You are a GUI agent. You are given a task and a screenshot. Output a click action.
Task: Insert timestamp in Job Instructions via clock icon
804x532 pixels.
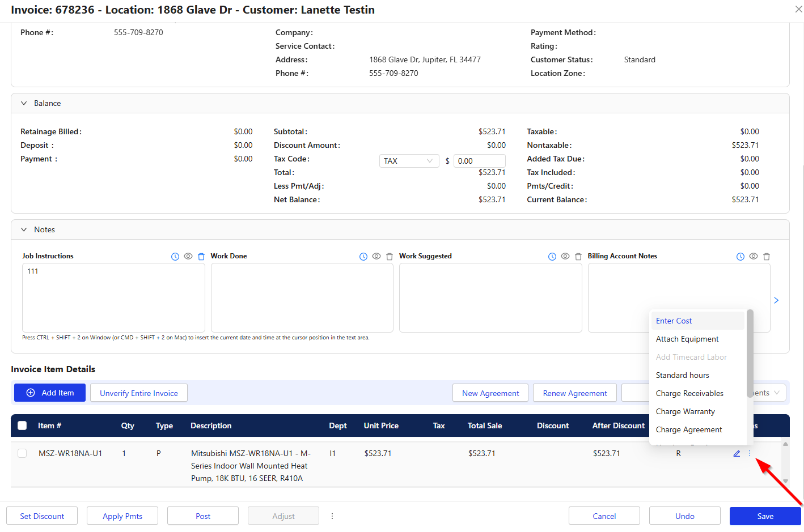175,257
